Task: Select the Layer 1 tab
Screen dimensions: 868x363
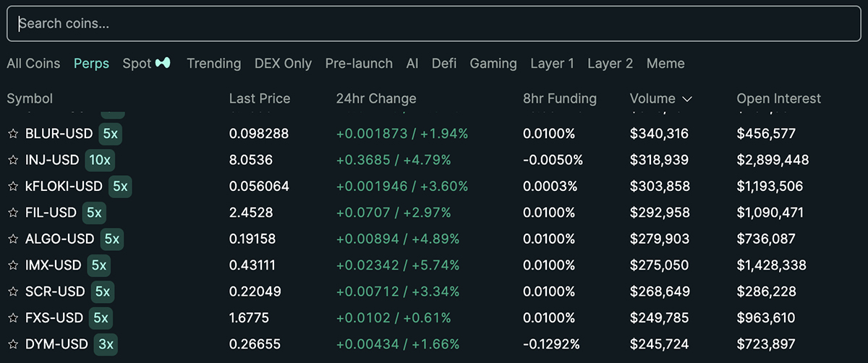Action: (x=552, y=64)
